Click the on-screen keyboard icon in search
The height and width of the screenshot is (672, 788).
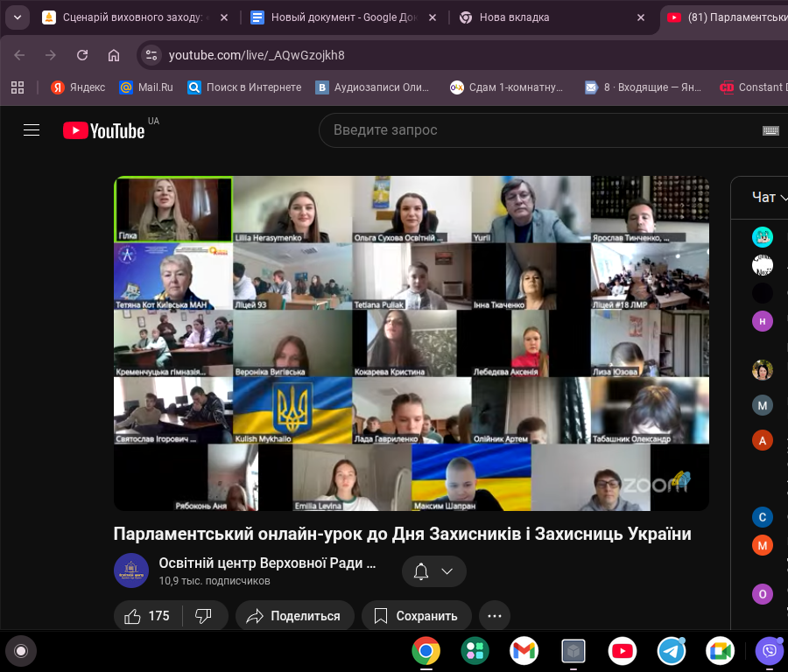pos(770,130)
